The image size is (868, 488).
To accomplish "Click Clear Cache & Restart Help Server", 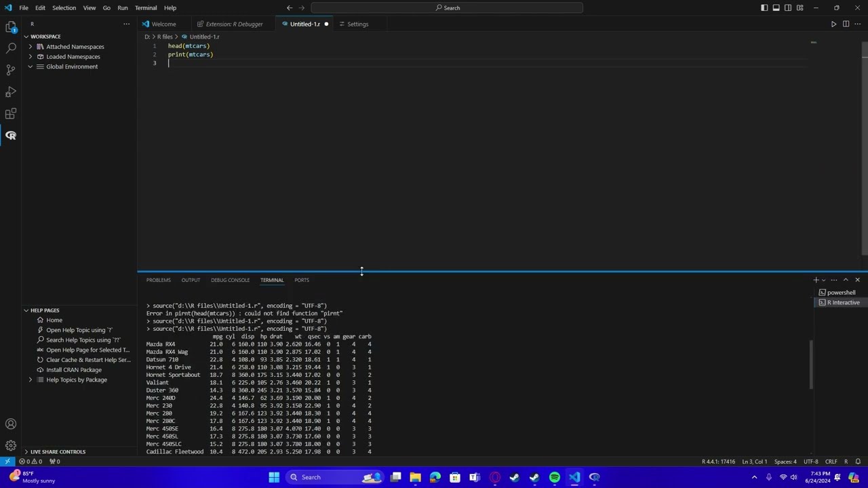I will tap(88, 360).
